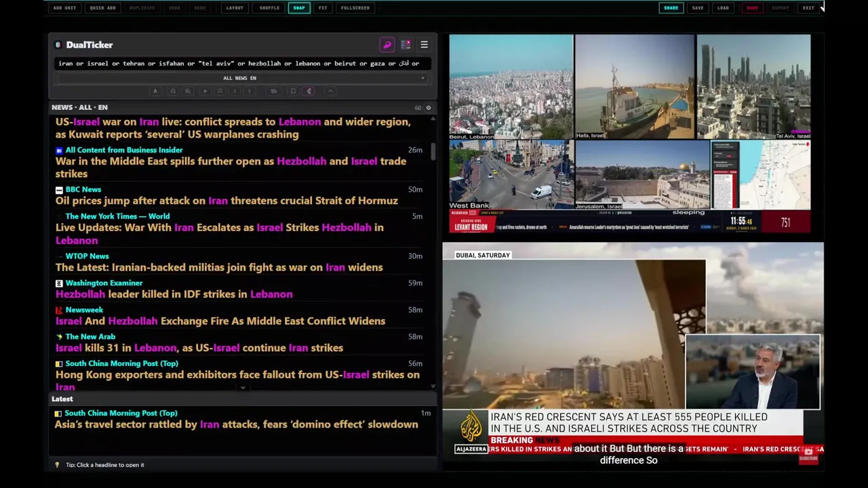Open 'The Latest: Iranian-backed militias join fight' headline
The height and width of the screenshot is (488, 868).
219,267
